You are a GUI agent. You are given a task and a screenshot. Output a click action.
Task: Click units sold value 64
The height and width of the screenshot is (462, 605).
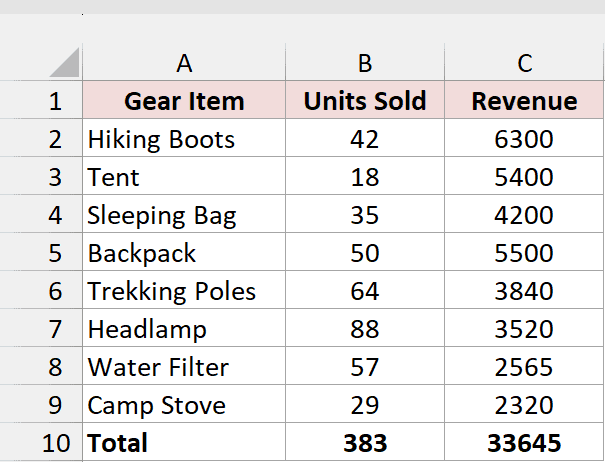(x=365, y=290)
